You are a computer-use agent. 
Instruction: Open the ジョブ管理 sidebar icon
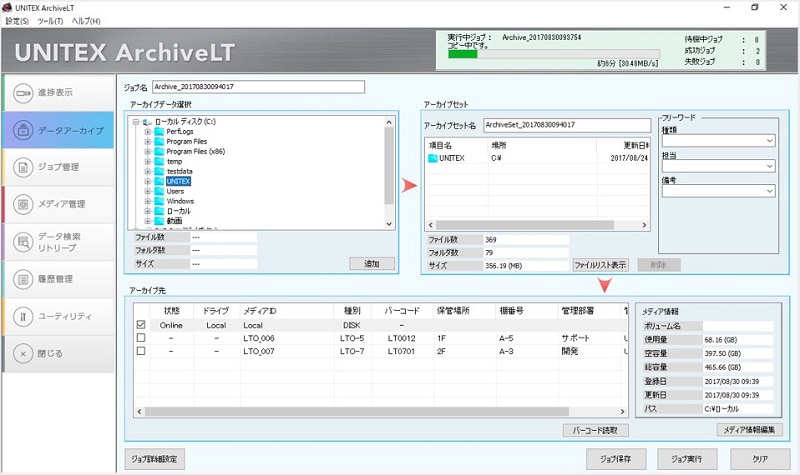coord(23,167)
